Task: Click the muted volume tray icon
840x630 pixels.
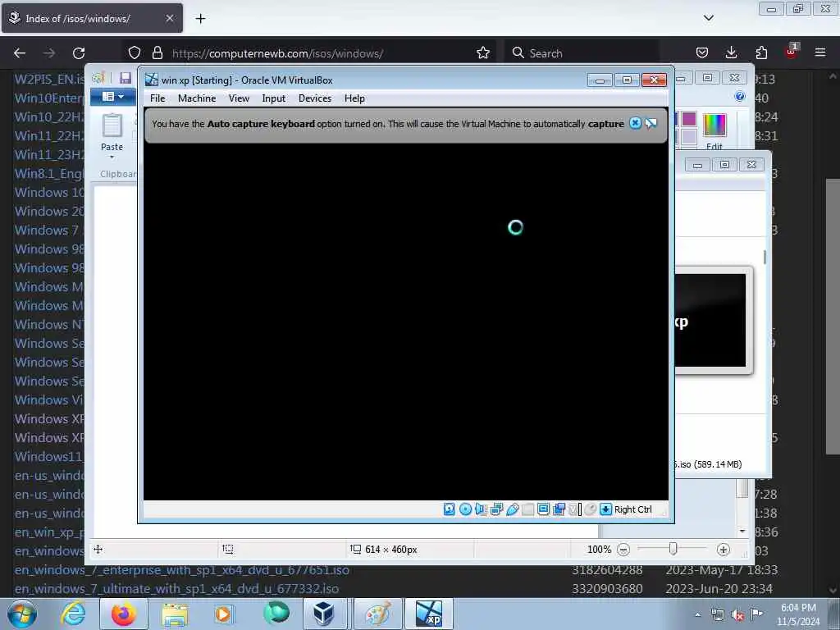Action: tap(737, 615)
